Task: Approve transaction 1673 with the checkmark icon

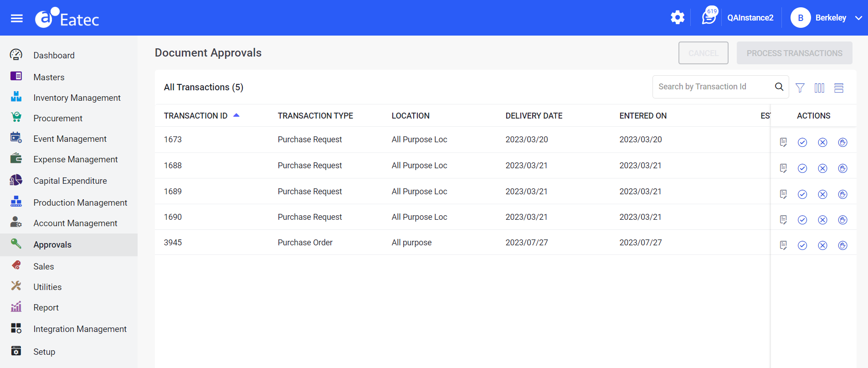Action: click(802, 143)
